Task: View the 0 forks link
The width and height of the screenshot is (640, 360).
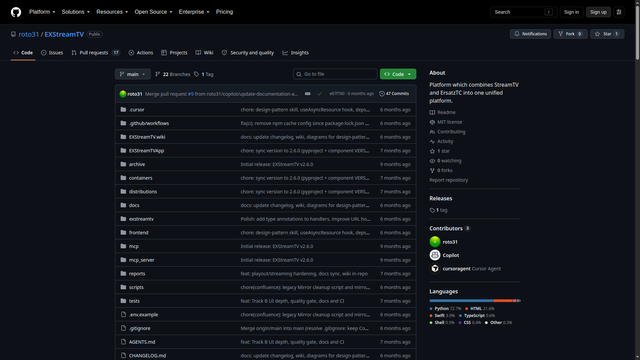Action: pos(441,170)
